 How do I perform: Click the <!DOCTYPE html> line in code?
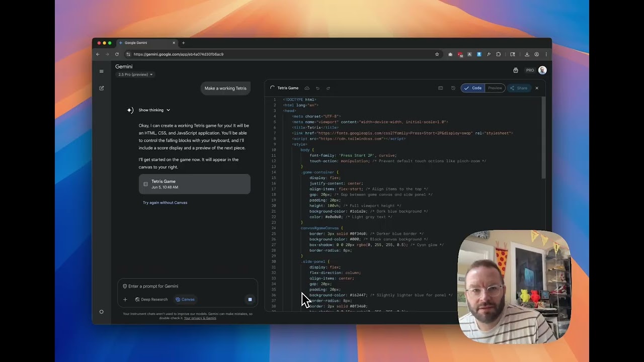coord(299,100)
